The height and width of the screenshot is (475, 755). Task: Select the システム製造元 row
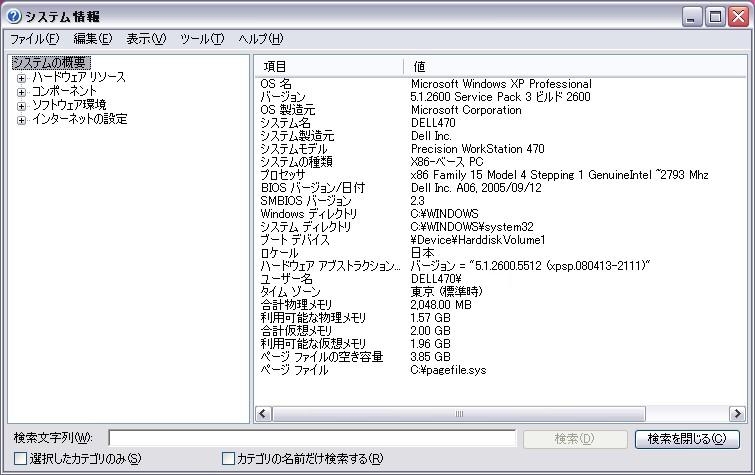pyautogui.click(x=501, y=136)
